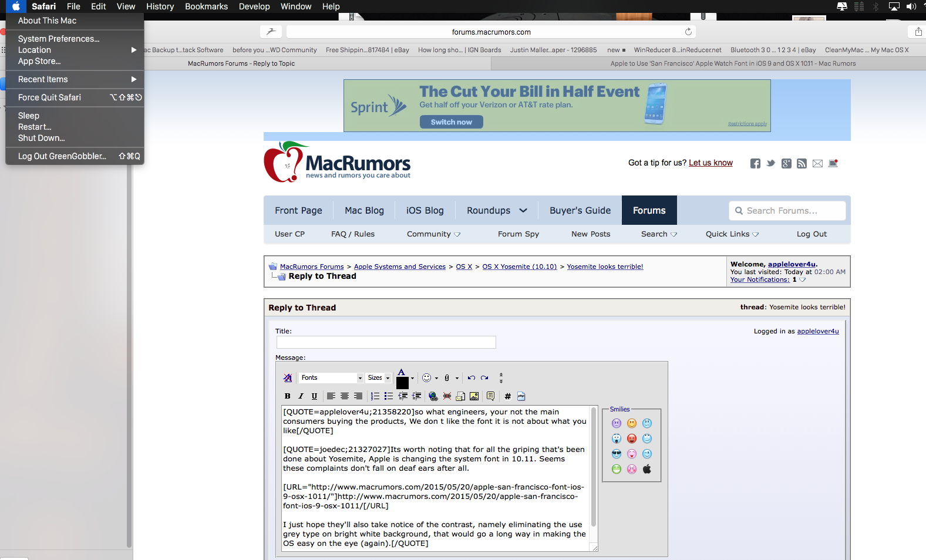Click the Insert Email Link icon
The height and width of the screenshot is (560, 926).
pos(460,396)
